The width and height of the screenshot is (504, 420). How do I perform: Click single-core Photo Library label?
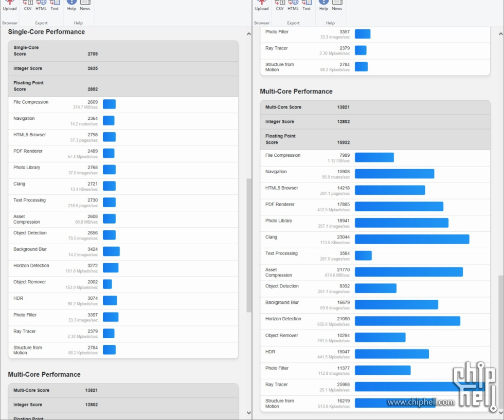[27, 168]
